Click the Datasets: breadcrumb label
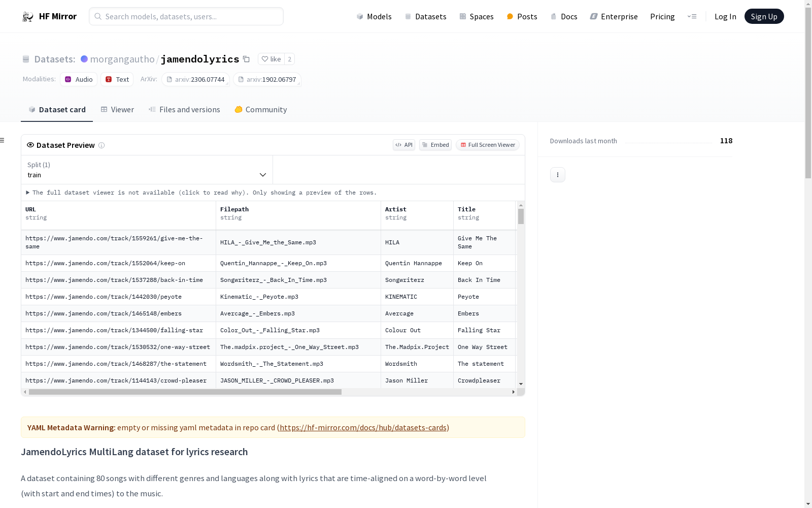 (x=55, y=59)
